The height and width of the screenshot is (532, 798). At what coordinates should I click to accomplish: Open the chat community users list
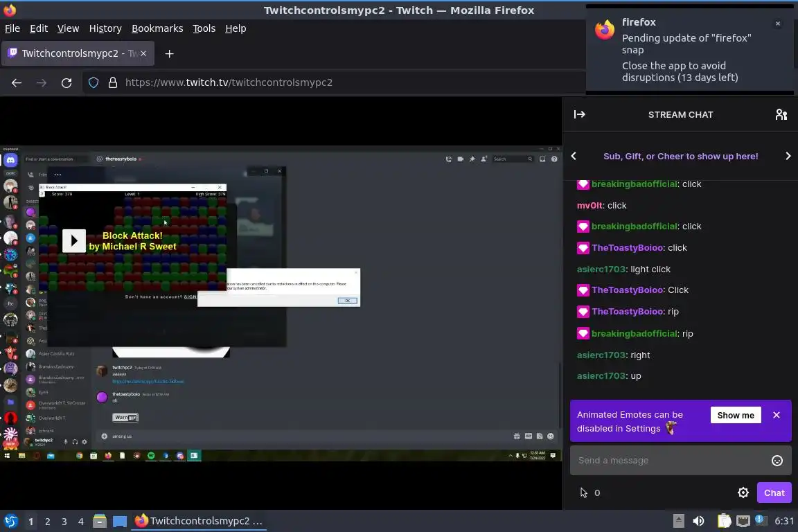tap(781, 114)
